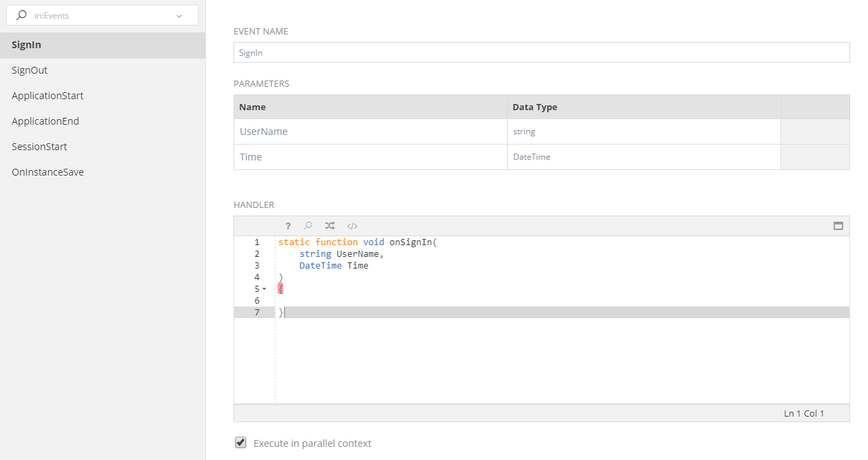This screenshot has height=460, width=868.
Task: Select the SignOut event
Action: click(x=30, y=70)
